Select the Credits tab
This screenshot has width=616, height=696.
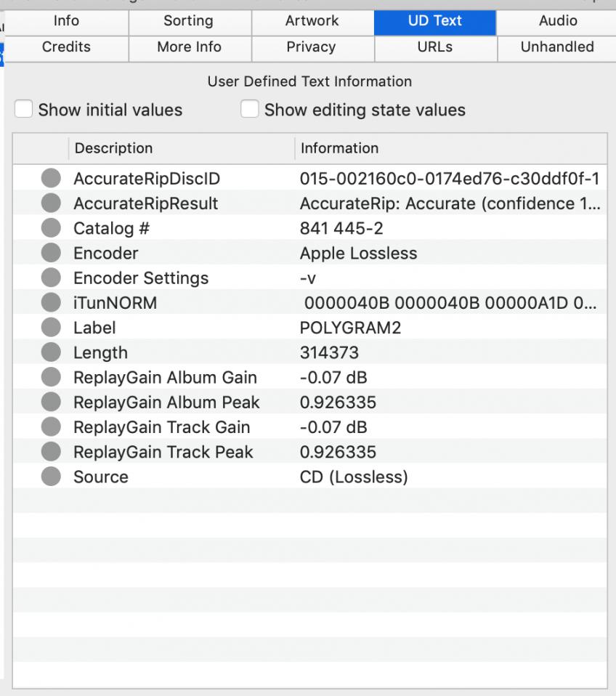click(66, 47)
